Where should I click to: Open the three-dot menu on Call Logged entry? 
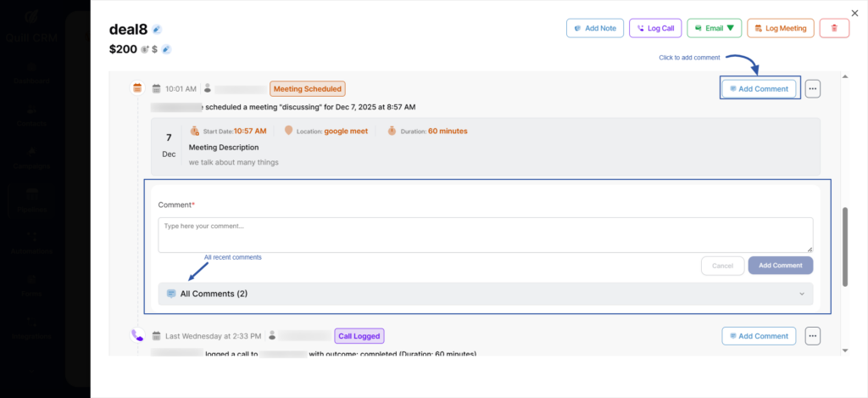(x=812, y=336)
